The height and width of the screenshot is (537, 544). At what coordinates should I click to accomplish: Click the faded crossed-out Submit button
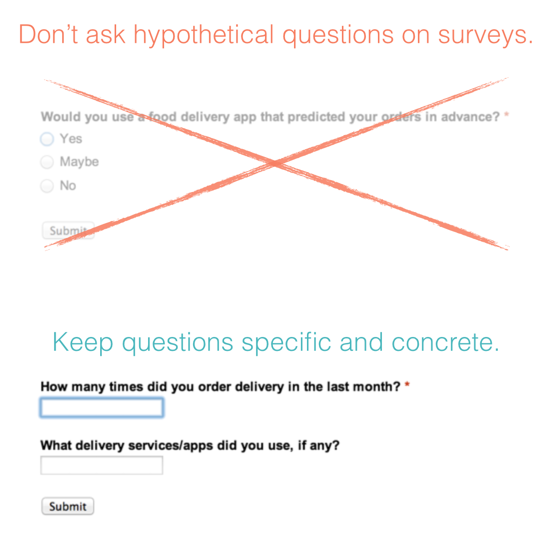pos(68,230)
